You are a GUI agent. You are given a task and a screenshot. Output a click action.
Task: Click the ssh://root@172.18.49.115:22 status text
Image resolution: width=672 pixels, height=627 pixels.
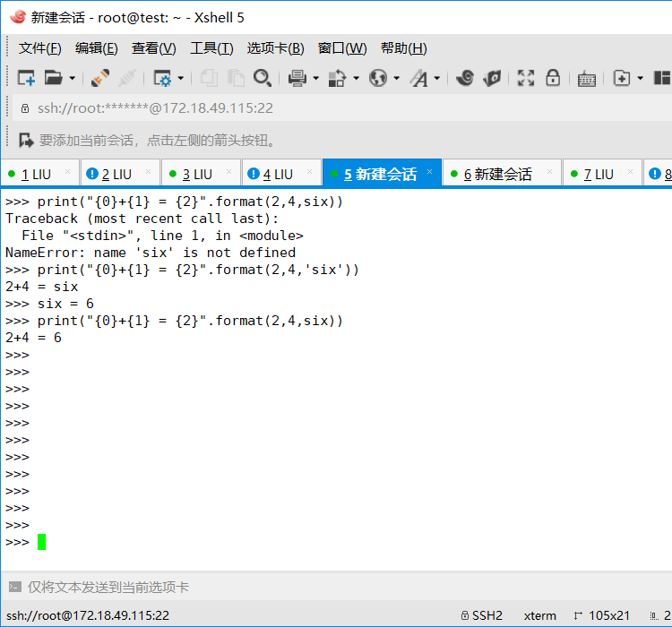(x=88, y=615)
